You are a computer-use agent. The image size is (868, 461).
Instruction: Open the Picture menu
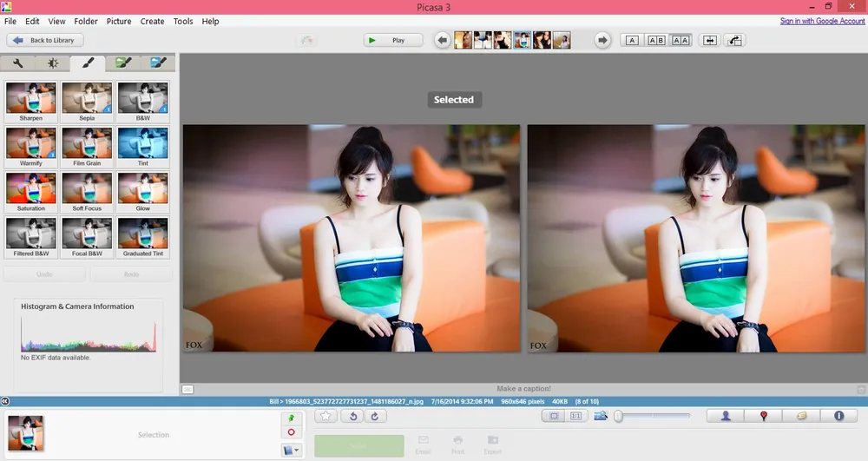[119, 21]
